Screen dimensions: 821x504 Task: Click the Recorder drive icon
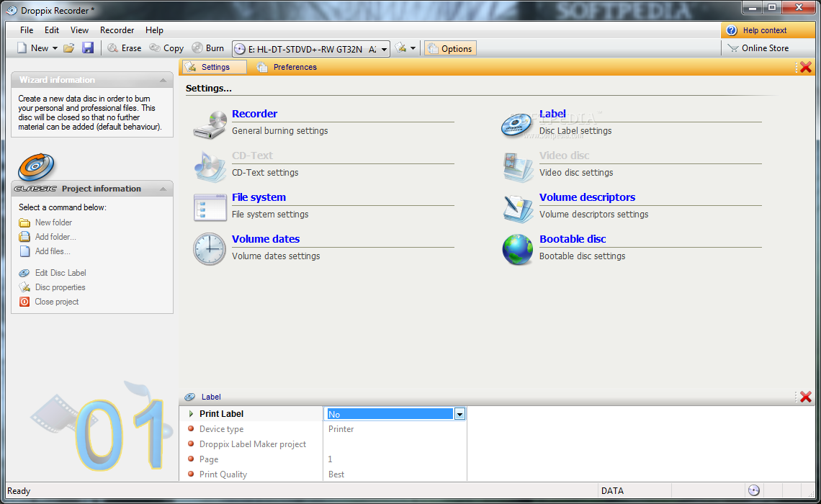210,125
